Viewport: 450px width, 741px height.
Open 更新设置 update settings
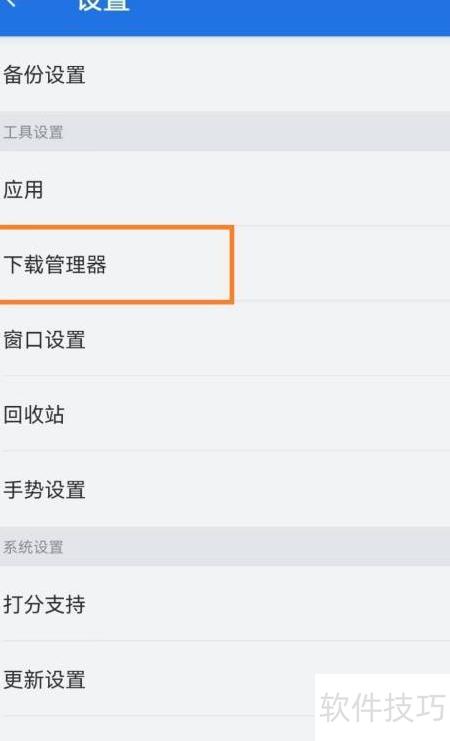pos(225,679)
